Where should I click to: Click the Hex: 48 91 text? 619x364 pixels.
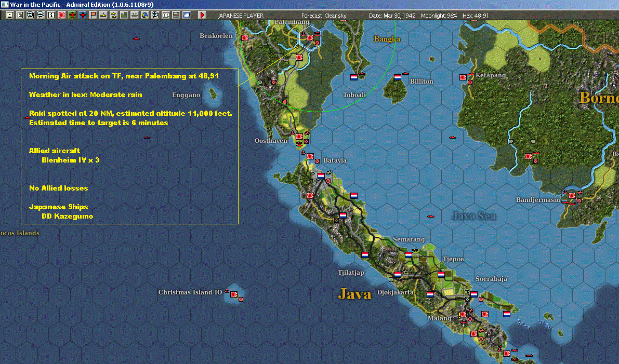pos(476,16)
